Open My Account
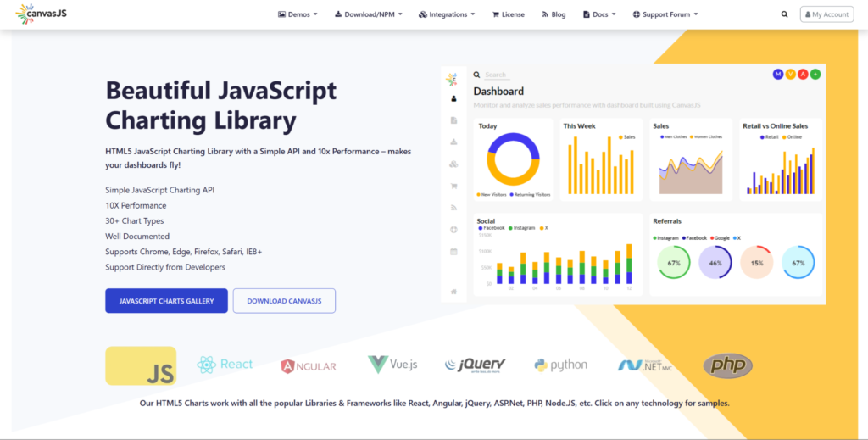868x440 pixels. (x=827, y=14)
